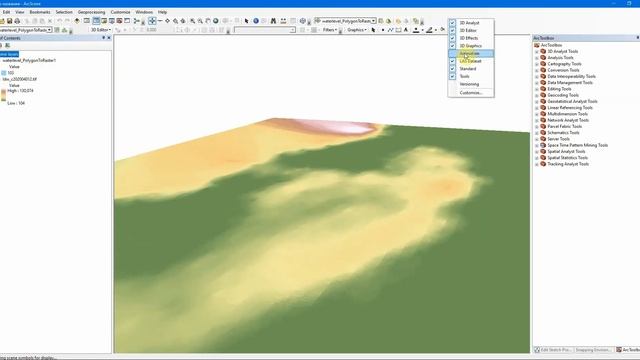The height and width of the screenshot is (360, 640).
Task: Pin the Table of Contents panel
Action: point(103,38)
